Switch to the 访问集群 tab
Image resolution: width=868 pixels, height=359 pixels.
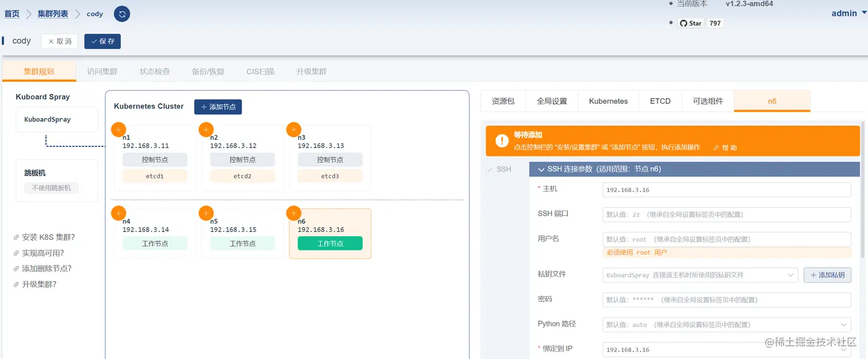click(102, 72)
